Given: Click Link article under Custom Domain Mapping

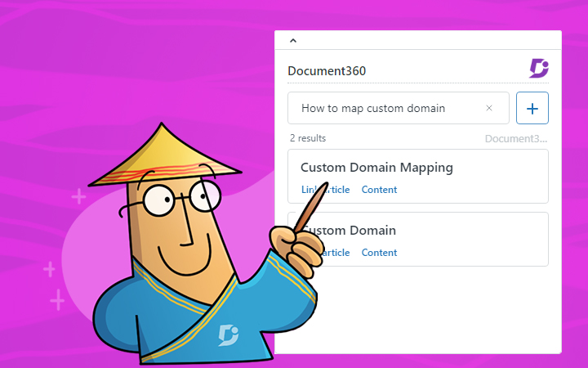Looking at the screenshot, I should (325, 190).
